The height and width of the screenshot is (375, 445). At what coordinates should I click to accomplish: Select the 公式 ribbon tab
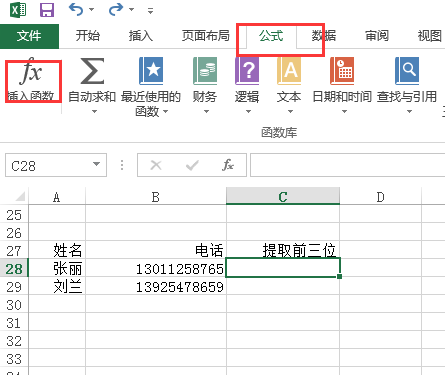(x=271, y=36)
